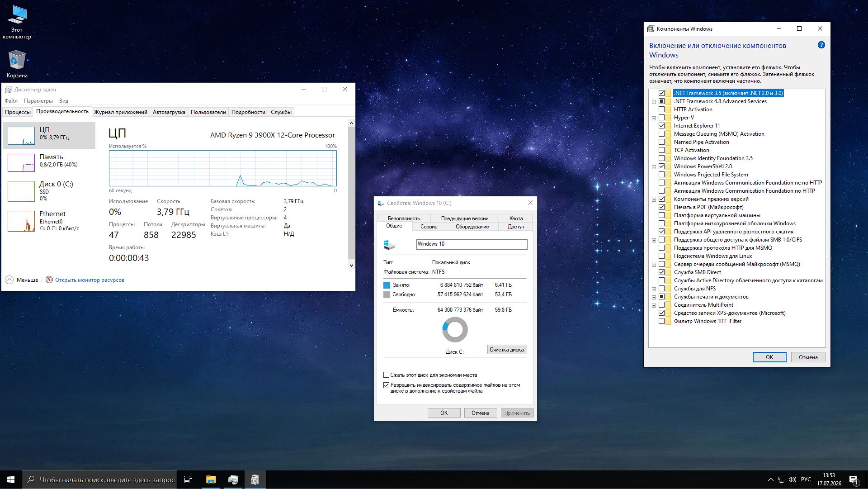Image resolution: width=868 pixels, height=489 pixels.
Task: Expand MultiPoint Connector node
Action: (654, 305)
